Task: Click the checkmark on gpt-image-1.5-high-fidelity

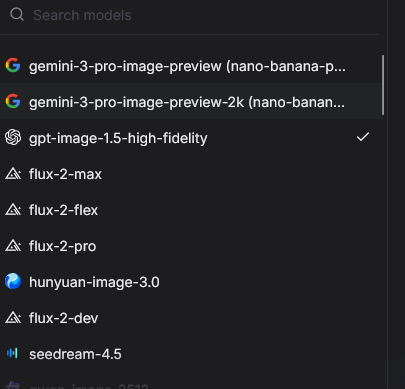Action: tap(363, 137)
